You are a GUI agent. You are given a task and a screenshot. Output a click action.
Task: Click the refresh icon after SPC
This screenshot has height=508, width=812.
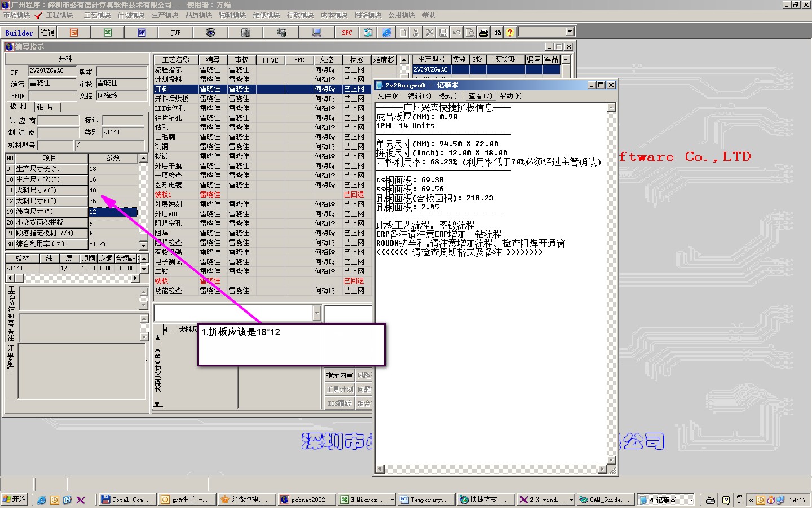click(x=368, y=33)
